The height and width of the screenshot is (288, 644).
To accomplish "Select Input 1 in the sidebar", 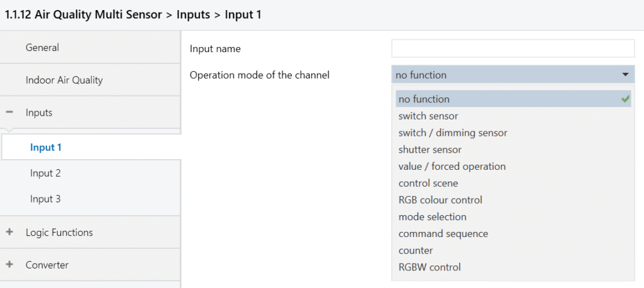I will pos(46,147).
